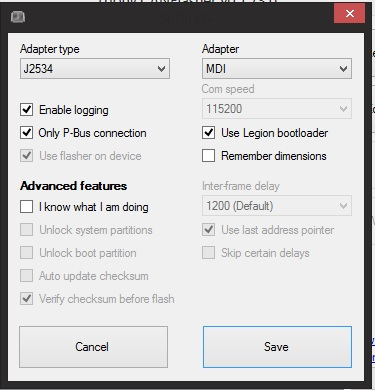Open the Adapter type J2534 dropdown
Screen dimensions: 375x390
[x=95, y=69]
